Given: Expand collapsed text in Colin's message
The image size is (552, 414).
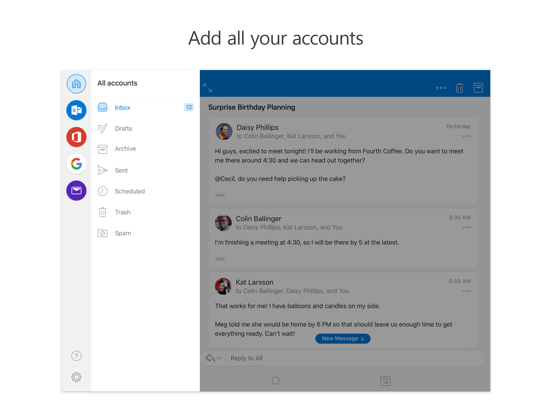Looking at the screenshot, I should pos(220,259).
